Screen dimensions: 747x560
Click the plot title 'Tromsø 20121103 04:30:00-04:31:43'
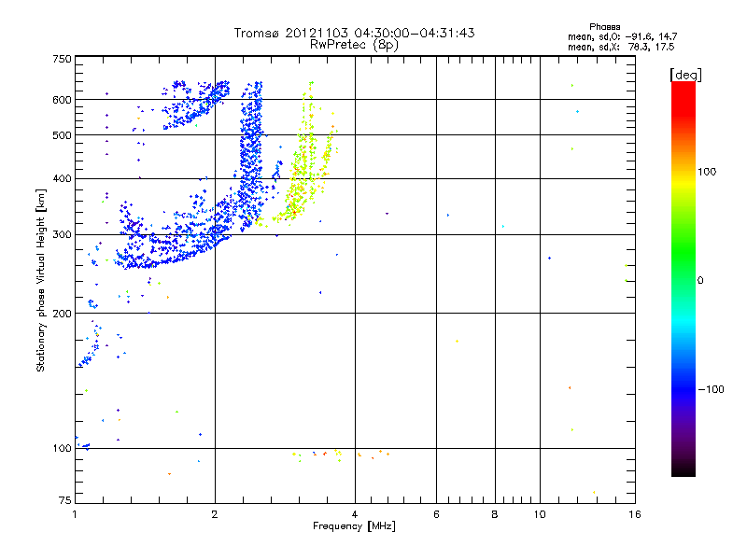click(x=354, y=33)
